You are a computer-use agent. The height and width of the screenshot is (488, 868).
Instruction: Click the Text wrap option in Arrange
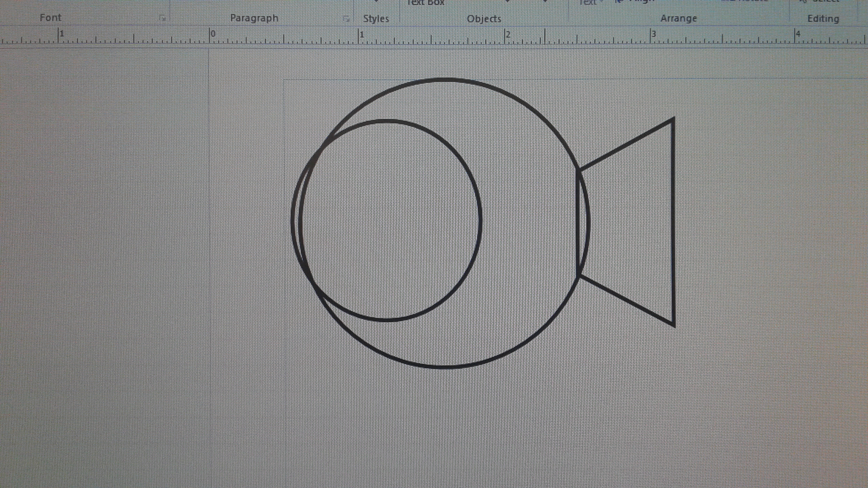click(588, 2)
